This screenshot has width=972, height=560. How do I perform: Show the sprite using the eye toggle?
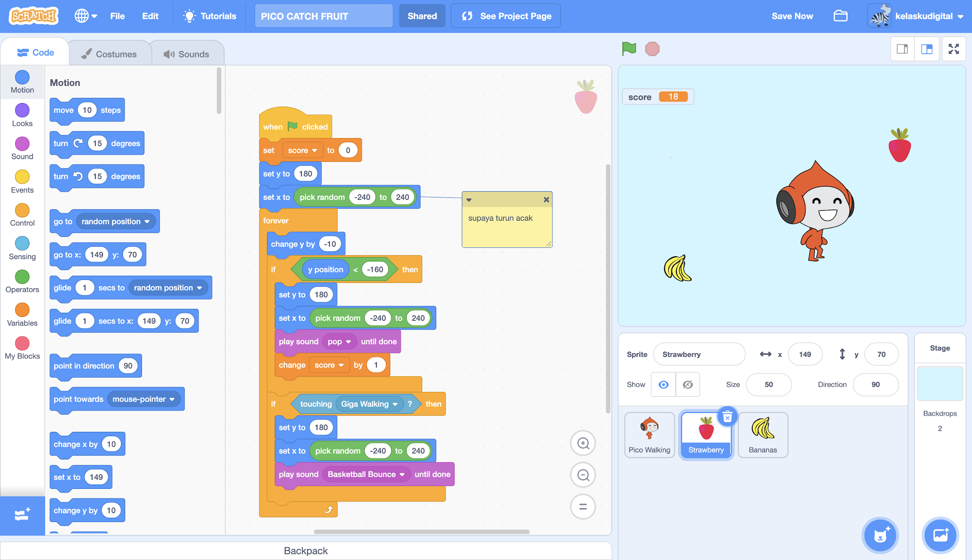(664, 384)
